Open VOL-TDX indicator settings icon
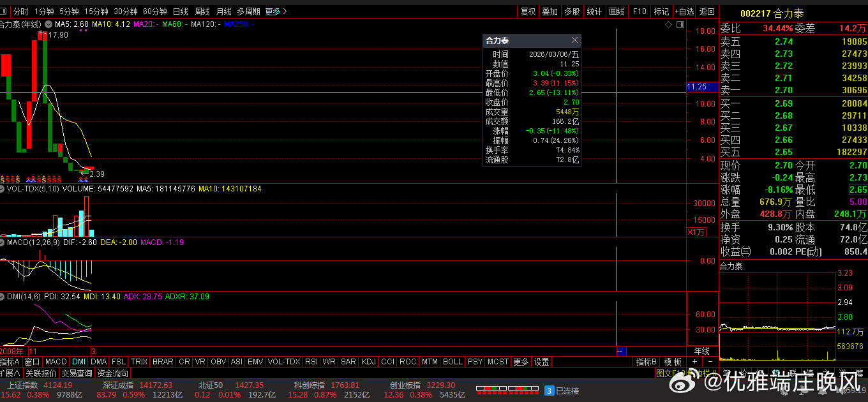The height and width of the screenshot is (402, 868). 2,189
